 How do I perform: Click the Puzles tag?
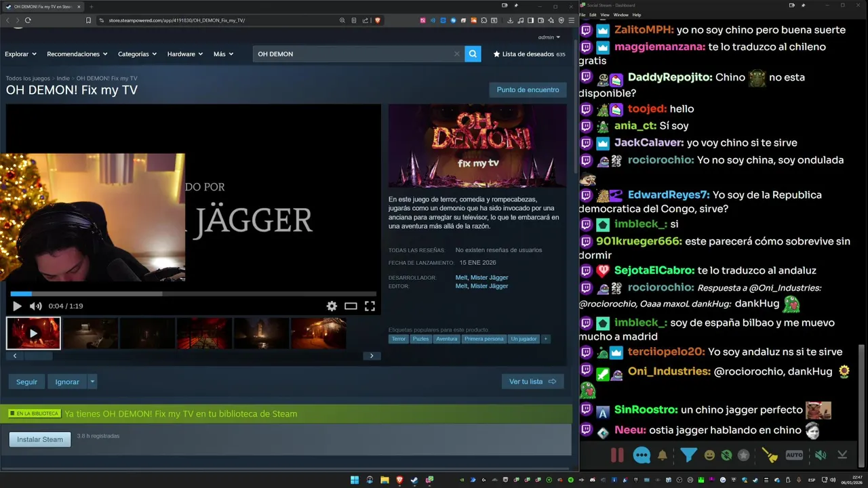tap(421, 339)
